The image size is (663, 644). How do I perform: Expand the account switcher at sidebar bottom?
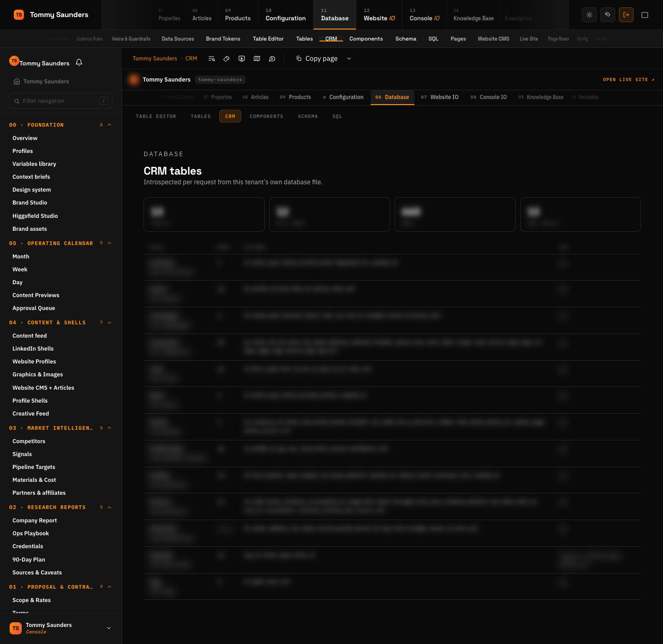pyautogui.click(x=109, y=628)
